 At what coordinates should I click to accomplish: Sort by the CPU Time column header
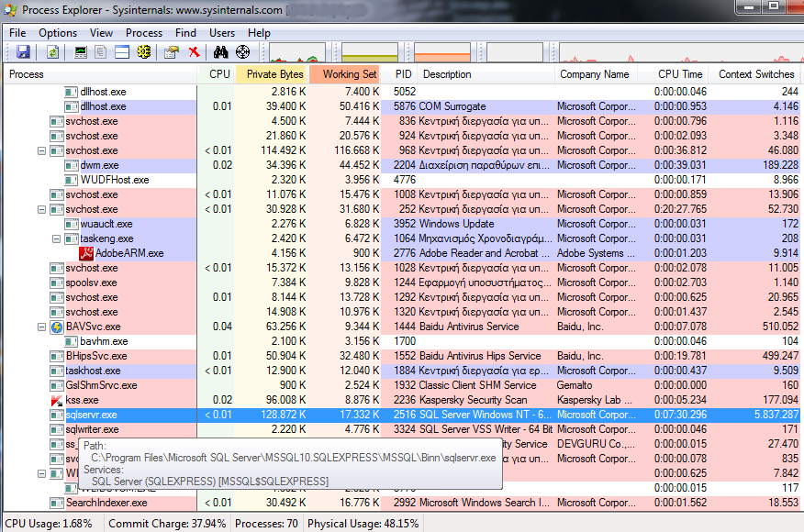[x=673, y=74]
